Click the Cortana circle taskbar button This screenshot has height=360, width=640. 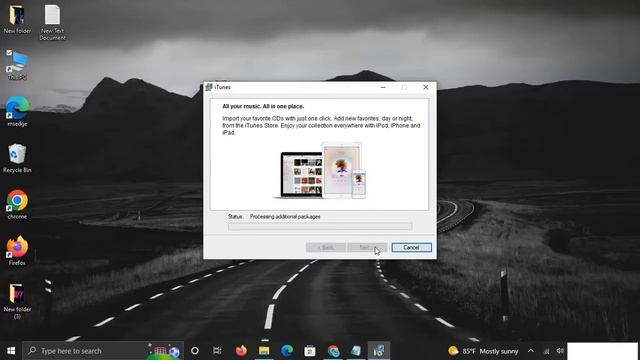point(195,351)
